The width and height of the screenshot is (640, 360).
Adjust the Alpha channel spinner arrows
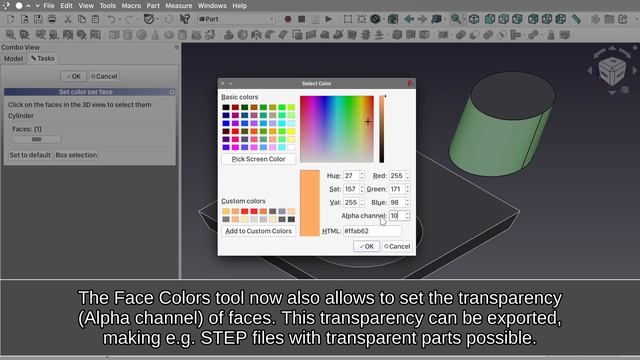tap(407, 216)
